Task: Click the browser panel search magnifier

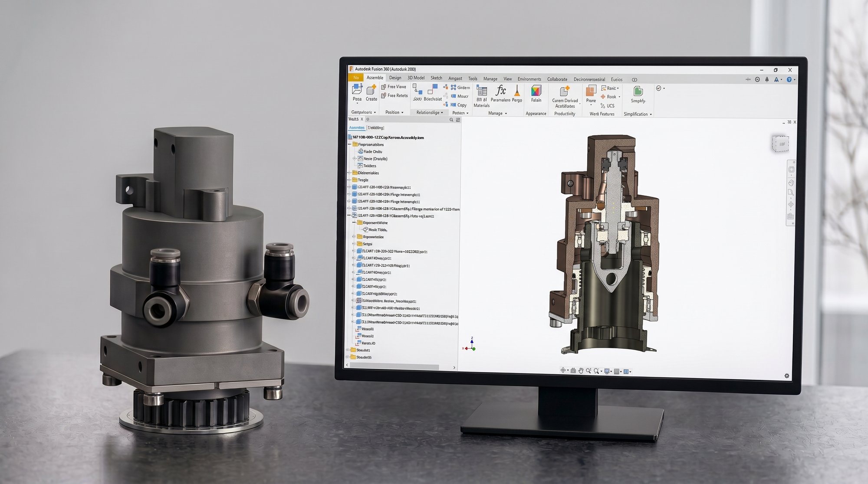Action: pyautogui.click(x=451, y=120)
